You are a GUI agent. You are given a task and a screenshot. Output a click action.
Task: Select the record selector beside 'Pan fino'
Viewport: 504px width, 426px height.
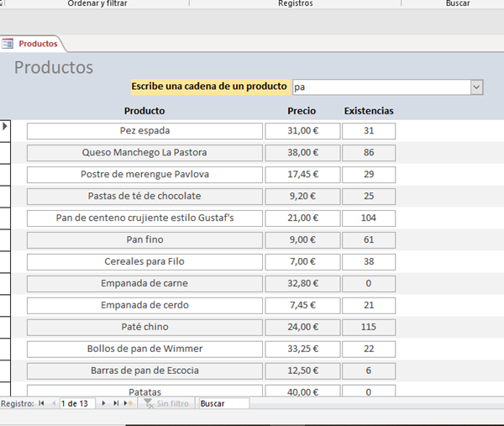pyautogui.click(x=5, y=239)
